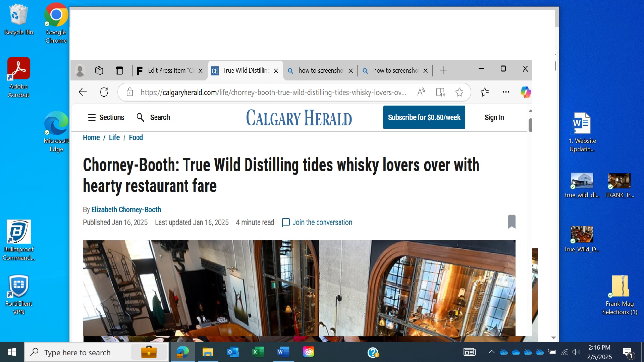The width and height of the screenshot is (644, 362).
Task: Open the Copilot sidebar icon
Action: pos(526,92)
